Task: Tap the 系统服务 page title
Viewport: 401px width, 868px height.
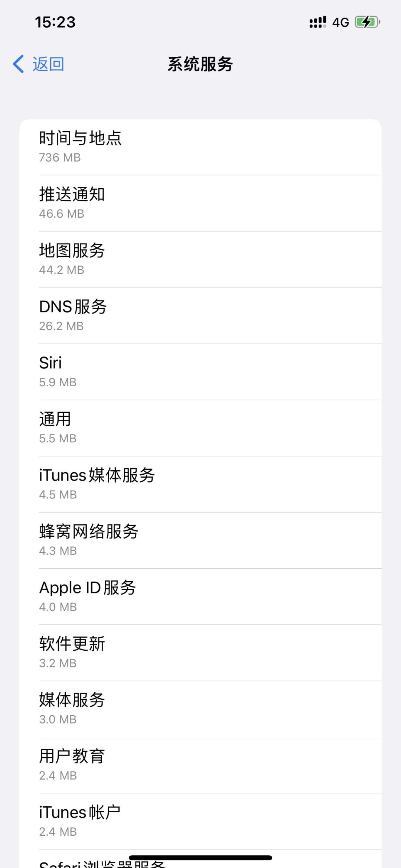Action: [x=200, y=64]
